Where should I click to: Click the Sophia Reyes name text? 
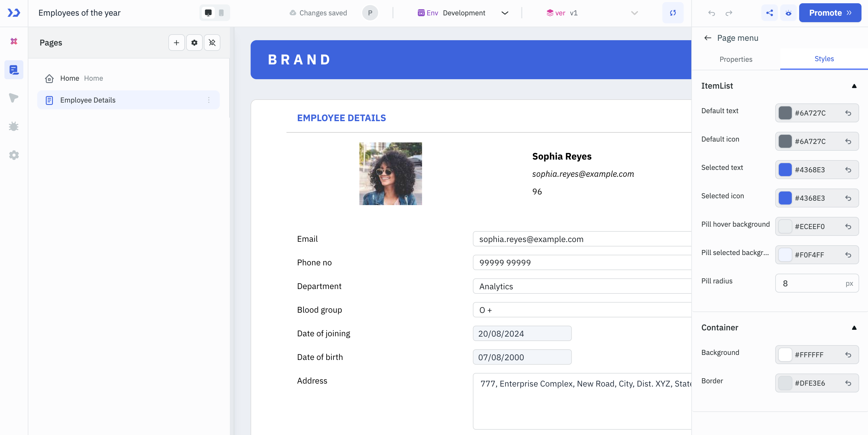[562, 156]
